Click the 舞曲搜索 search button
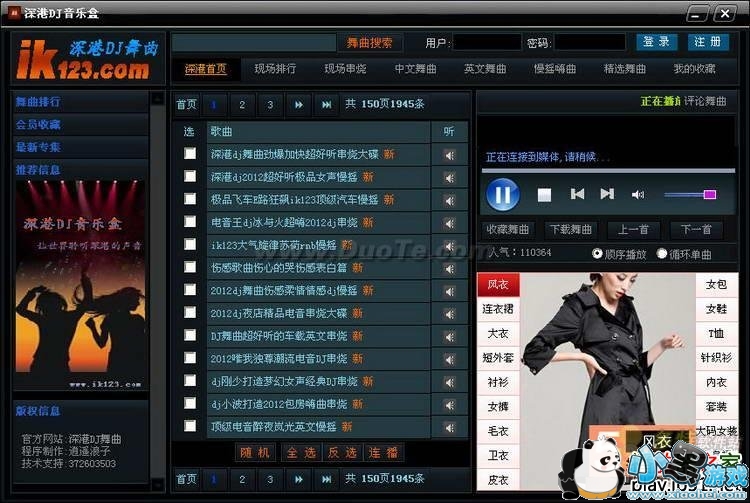Image resolution: width=750 pixels, height=503 pixels. 369,43
